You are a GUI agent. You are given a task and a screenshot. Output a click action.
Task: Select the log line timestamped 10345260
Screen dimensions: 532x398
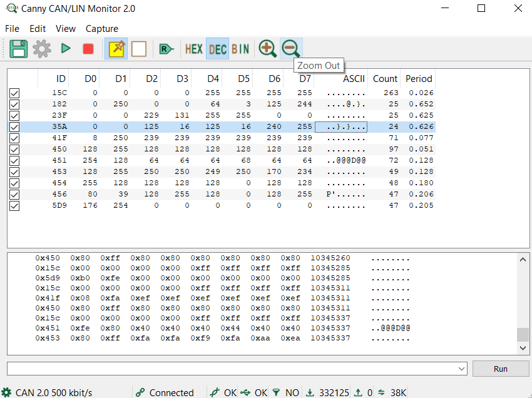pyautogui.click(x=223, y=258)
